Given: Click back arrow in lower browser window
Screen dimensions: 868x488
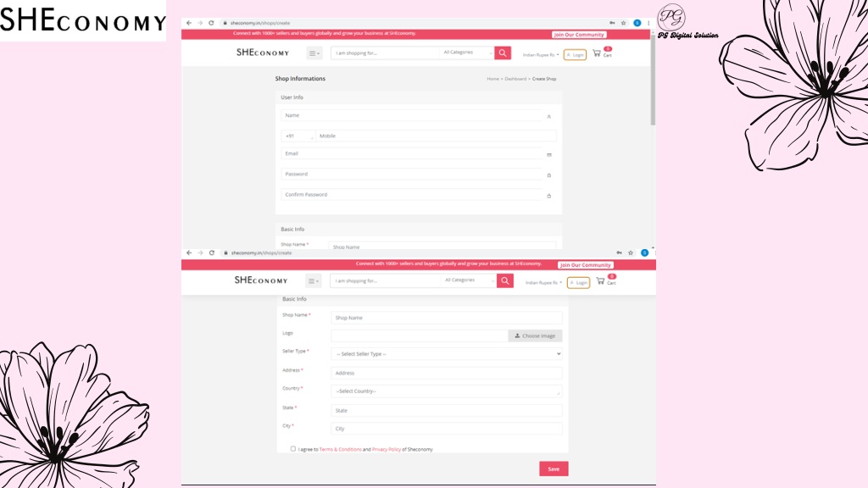Looking at the screenshot, I should 189,252.
